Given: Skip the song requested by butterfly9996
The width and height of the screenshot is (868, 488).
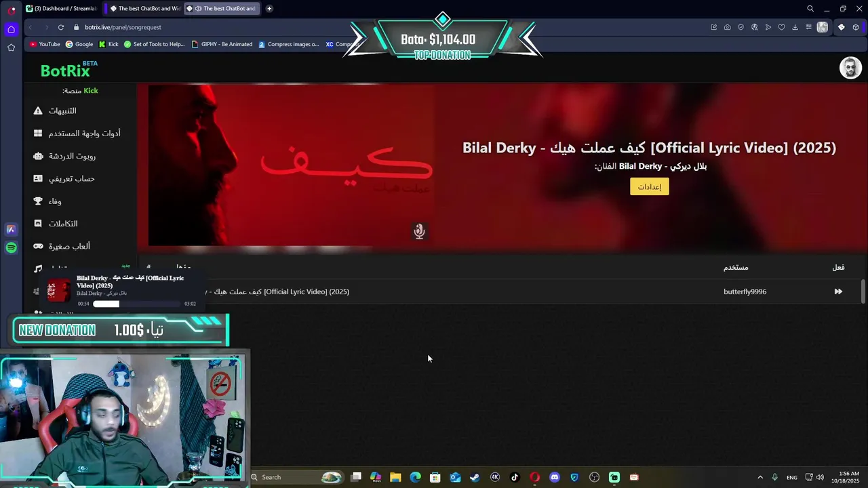Looking at the screenshot, I should tap(838, 291).
